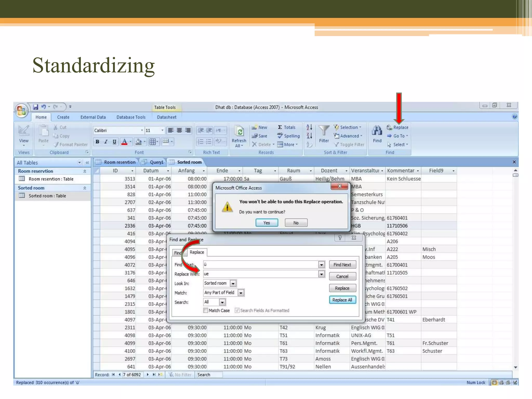532x399 pixels.
Task: Sort descending Z to A
Action: (309, 136)
